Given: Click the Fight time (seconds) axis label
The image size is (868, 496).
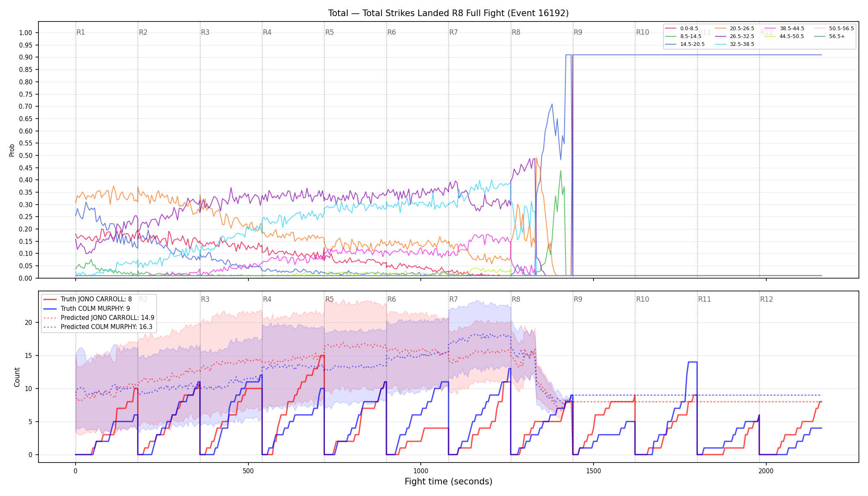Looking at the screenshot, I should (x=448, y=482).
